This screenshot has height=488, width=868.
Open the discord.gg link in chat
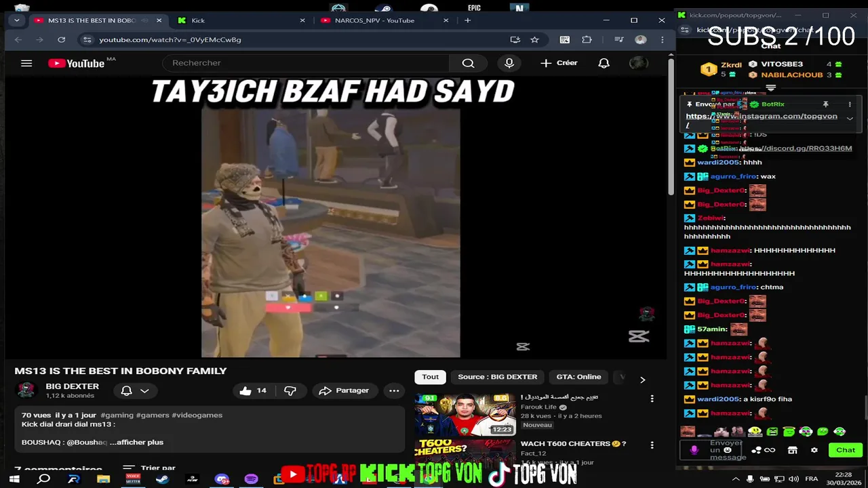[x=795, y=148]
